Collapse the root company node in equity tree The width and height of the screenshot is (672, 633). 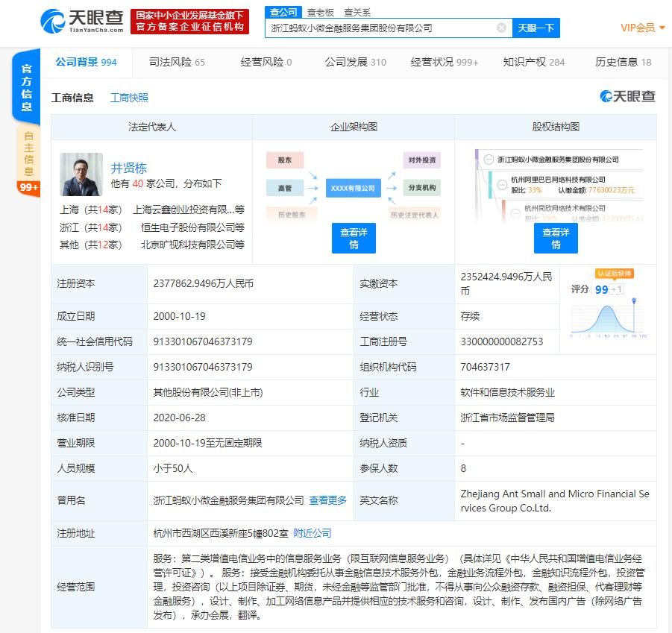tap(489, 160)
